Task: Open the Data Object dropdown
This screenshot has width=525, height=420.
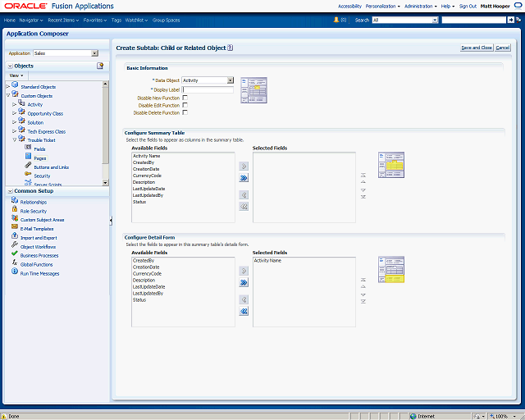Action: tap(230, 80)
